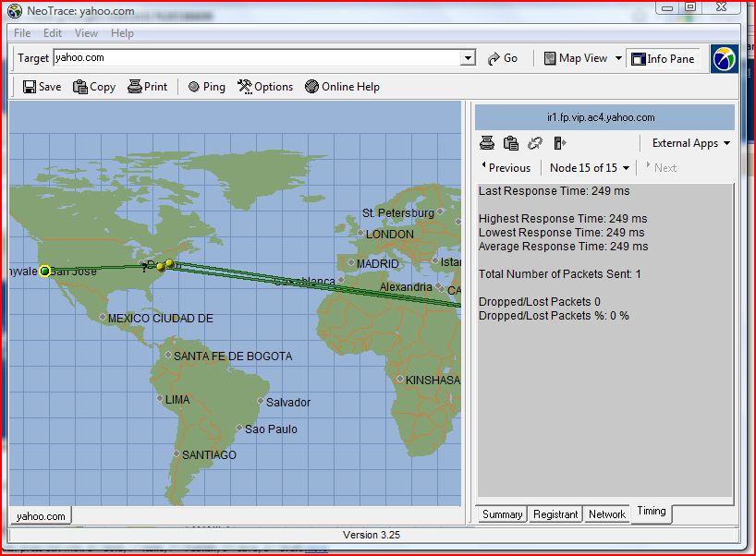Click the info pane copy clipboard icon
Screen dimensions: 756x556
(x=510, y=143)
